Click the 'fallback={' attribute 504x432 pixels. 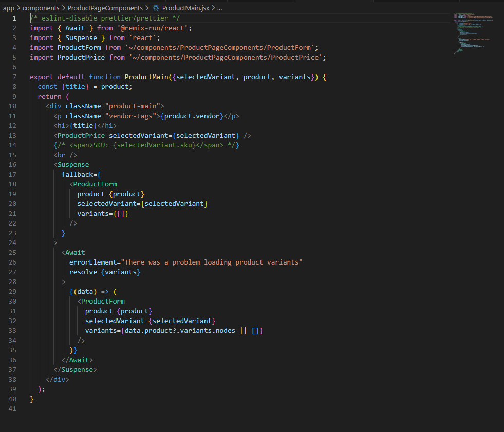coord(81,174)
